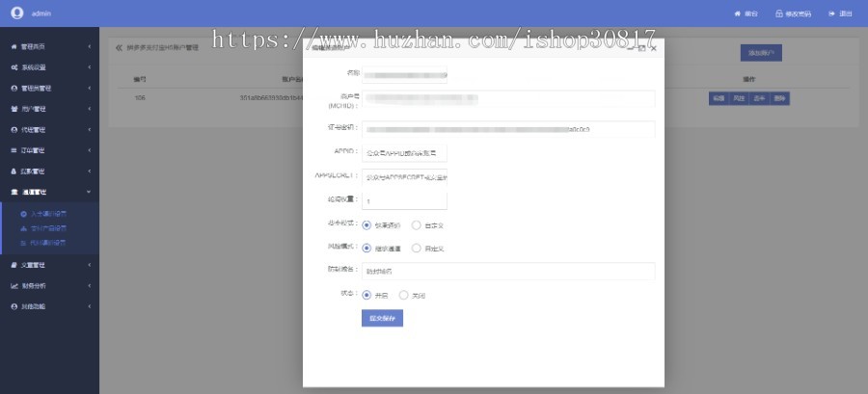This screenshot has width=868, height=394.
Task: Click the home icon beside 前台
Action: tap(738, 13)
